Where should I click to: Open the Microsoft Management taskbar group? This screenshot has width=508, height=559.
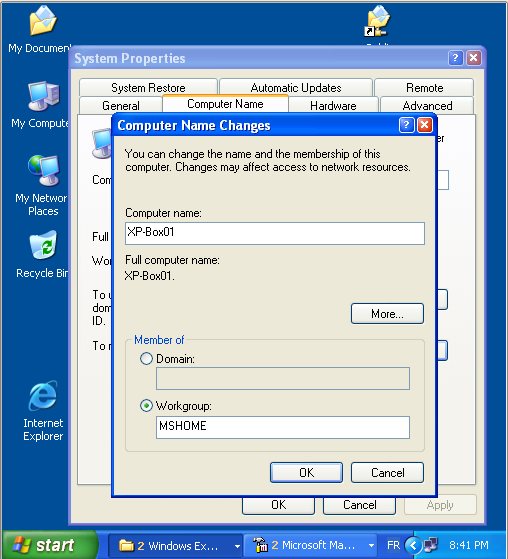click(x=310, y=545)
